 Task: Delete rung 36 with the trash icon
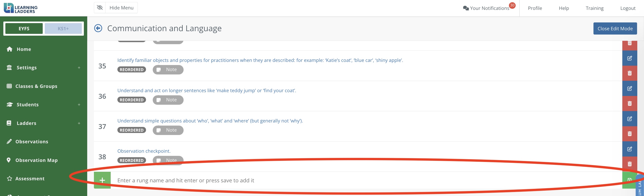(x=629, y=104)
